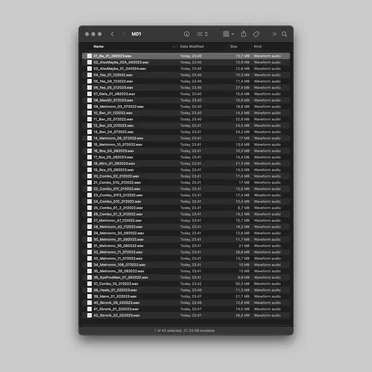Select the file beginning with 18_
Screen dimensions: 372x372
tap(186, 164)
